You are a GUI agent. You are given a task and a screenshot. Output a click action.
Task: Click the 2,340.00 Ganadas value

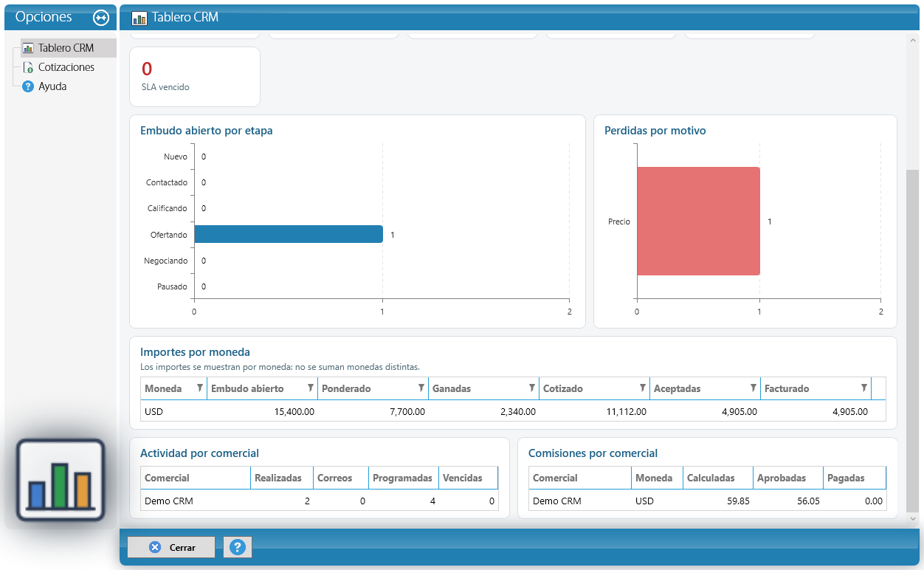coord(518,412)
